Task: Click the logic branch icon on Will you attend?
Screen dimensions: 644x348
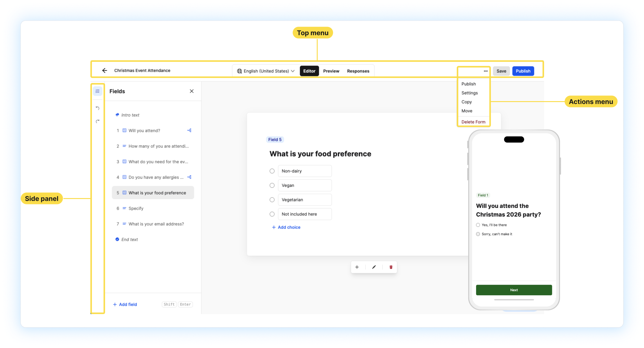Action: coord(189,130)
